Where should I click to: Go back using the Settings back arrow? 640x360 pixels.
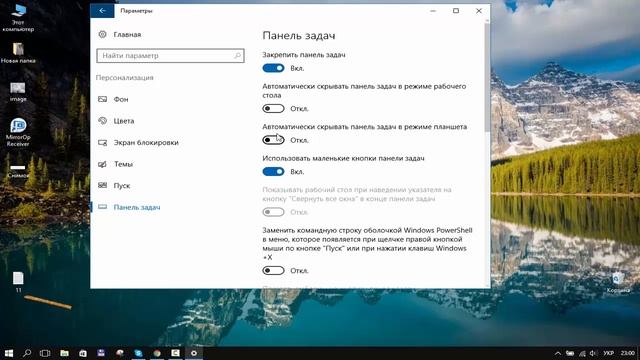click(x=102, y=11)
